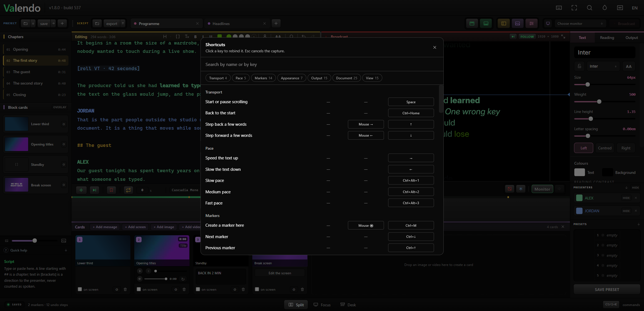
Task: Click the expand arrows next to 1920 × 1080
Action: coord(563,36)
